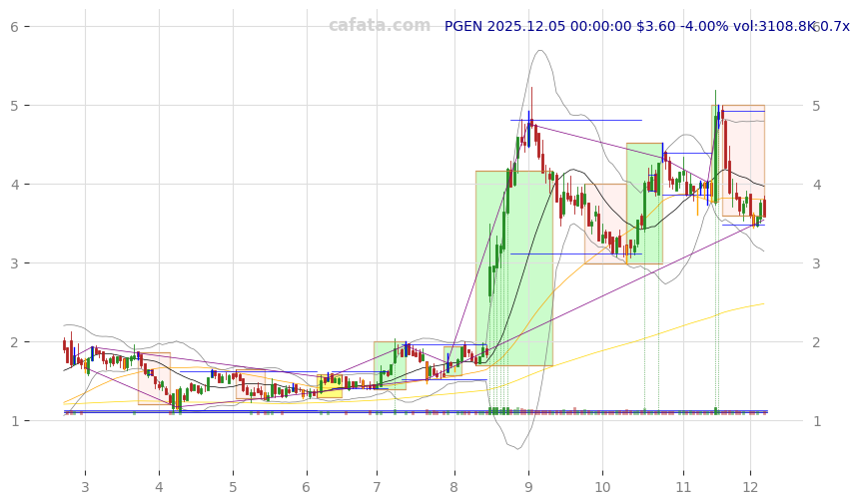Select month 12 on the x-axis
This screenshot has height=504, width=860.
750,487
